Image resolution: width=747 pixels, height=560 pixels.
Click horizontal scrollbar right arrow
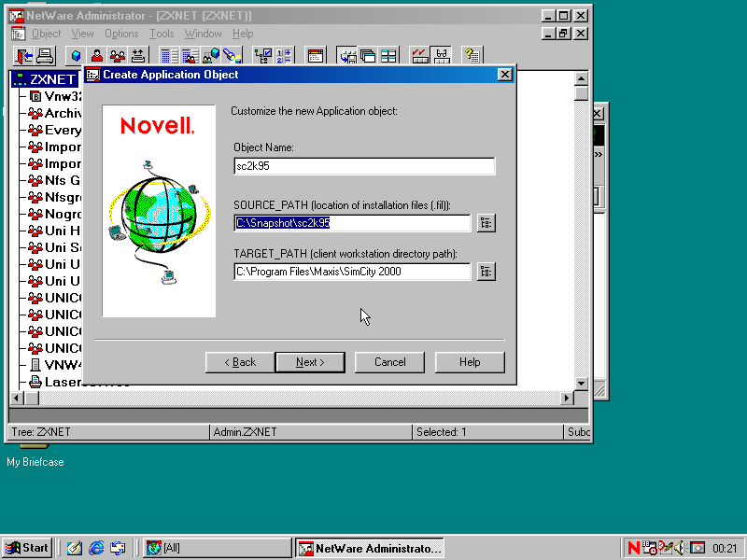(x=567, y=399)
